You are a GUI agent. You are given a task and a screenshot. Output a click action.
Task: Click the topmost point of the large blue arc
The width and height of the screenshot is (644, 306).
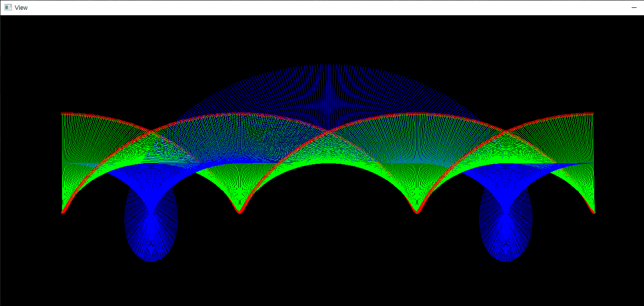[x=328, y=65]
